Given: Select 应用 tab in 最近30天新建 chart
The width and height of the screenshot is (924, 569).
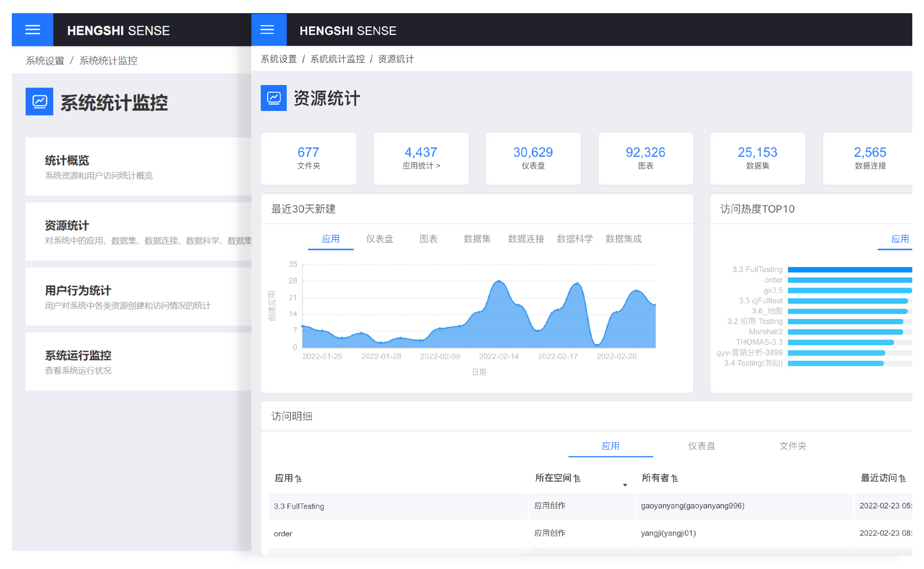Looking at the screenshot, I should click(331, 239).
